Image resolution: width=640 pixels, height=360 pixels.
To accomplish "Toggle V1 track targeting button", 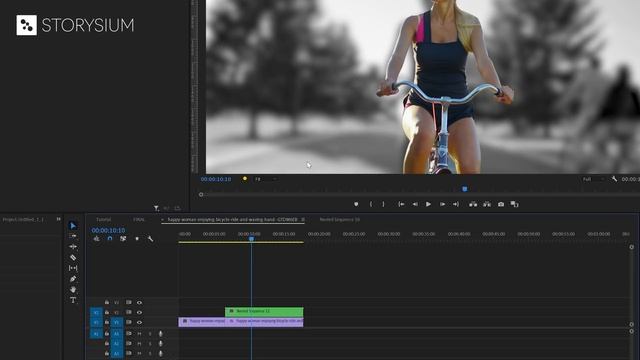I will coord(117,322).
